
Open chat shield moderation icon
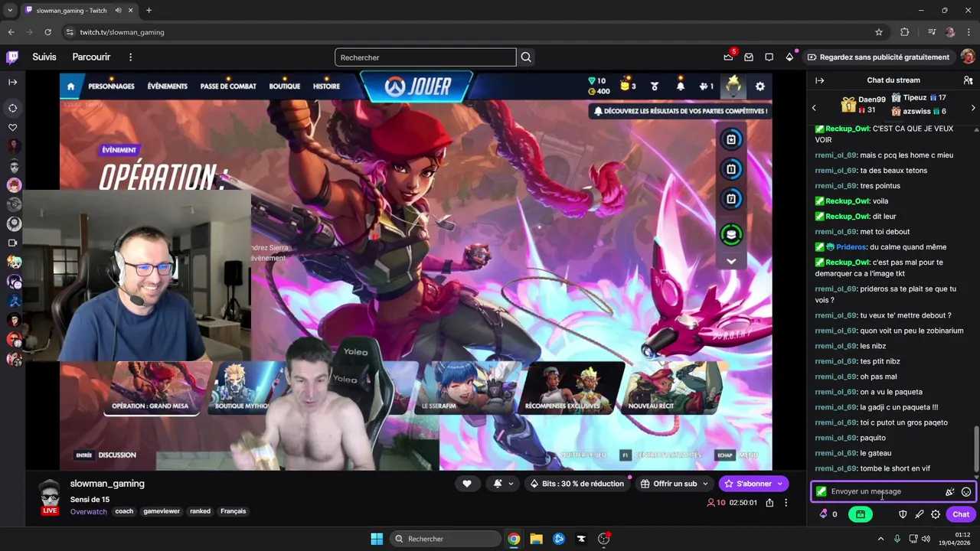903,514
